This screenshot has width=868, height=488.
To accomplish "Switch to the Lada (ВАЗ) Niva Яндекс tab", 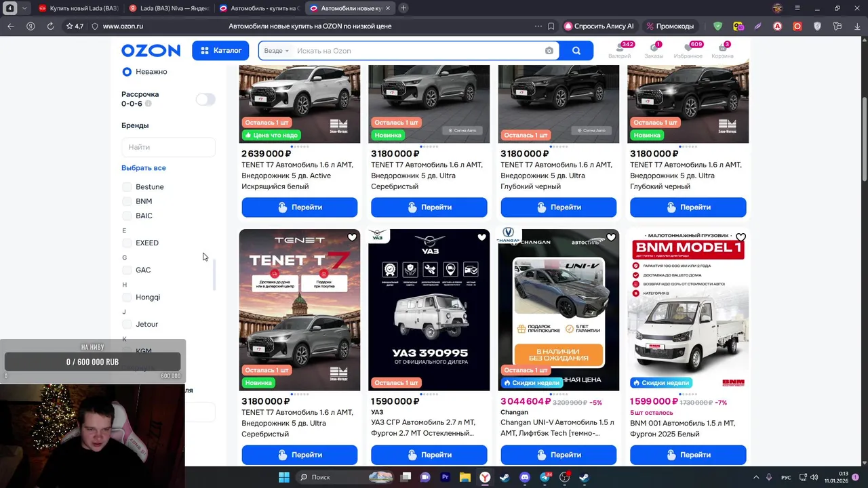I will tap(168, 8).
